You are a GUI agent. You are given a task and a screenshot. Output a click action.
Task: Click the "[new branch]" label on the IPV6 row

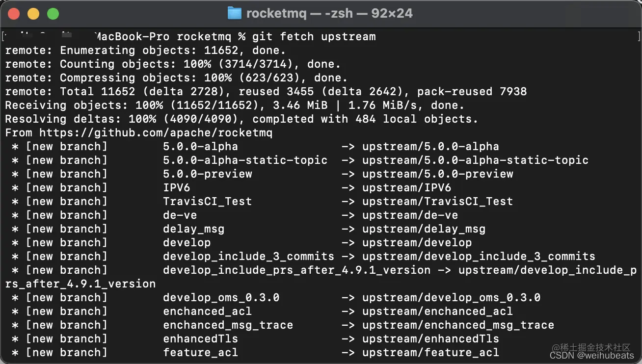click(x=66, y=188)
